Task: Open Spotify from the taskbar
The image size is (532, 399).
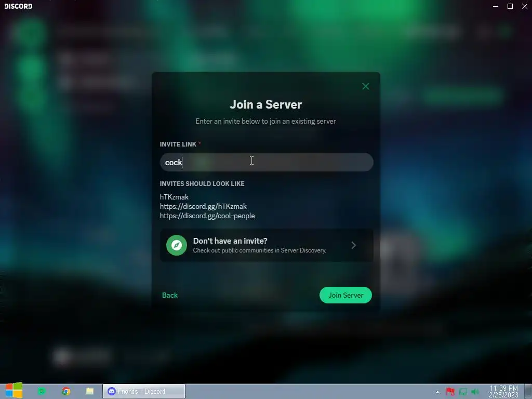Action: [42, 391]
